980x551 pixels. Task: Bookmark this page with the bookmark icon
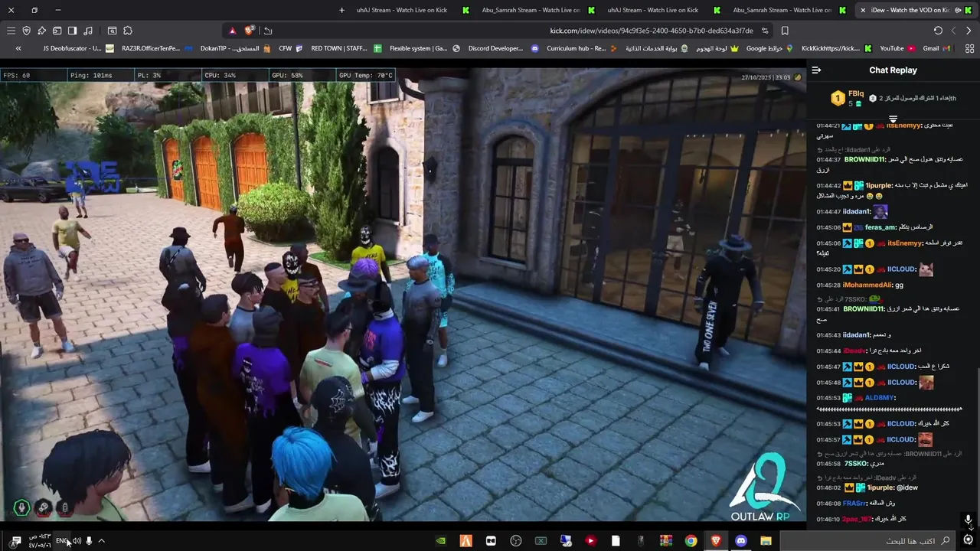785,31
